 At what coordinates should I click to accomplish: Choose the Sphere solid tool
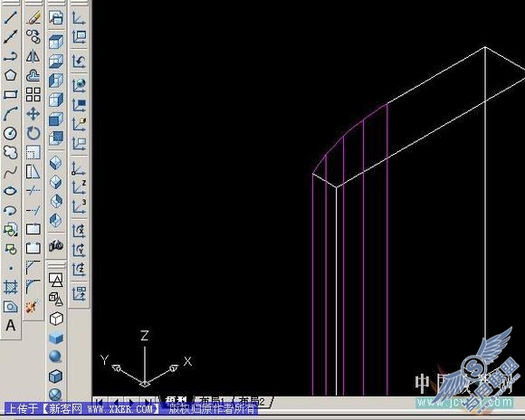[x=55, y=357]
